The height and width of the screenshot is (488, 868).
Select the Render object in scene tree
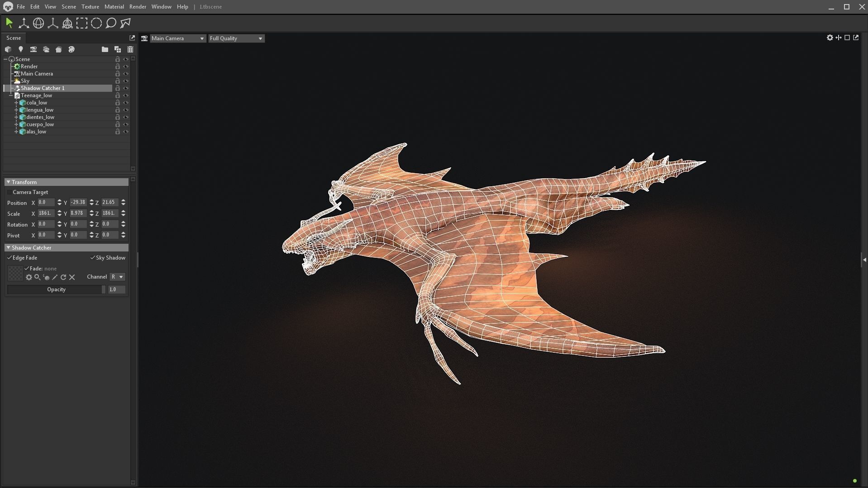click(29, 66)
